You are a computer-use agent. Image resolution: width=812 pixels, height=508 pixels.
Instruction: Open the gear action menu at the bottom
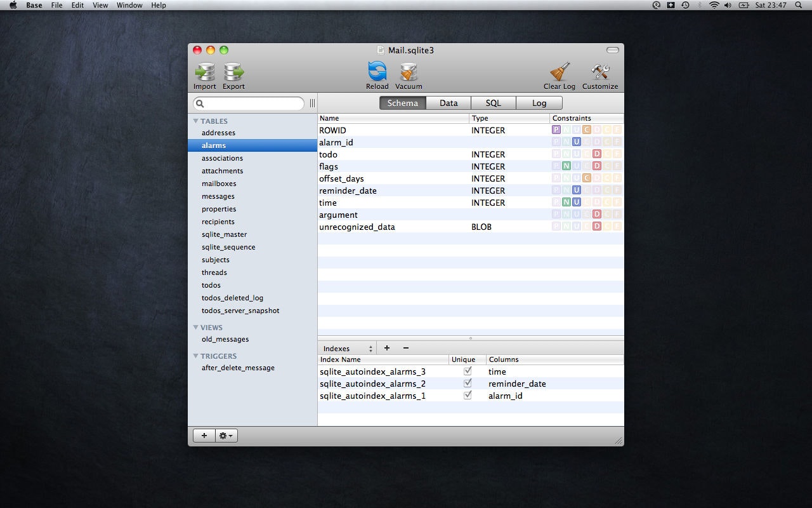tap(226, 436)
